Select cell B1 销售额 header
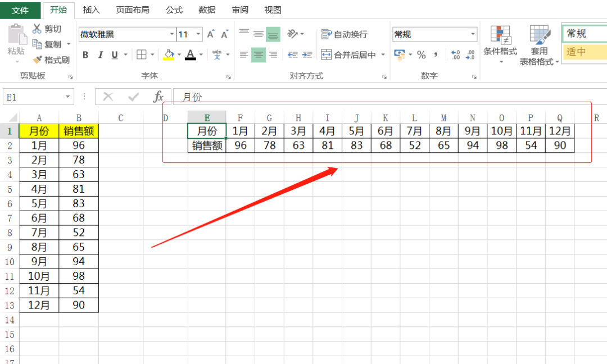Viewport: 607px width, 364px height. (79, 131)
